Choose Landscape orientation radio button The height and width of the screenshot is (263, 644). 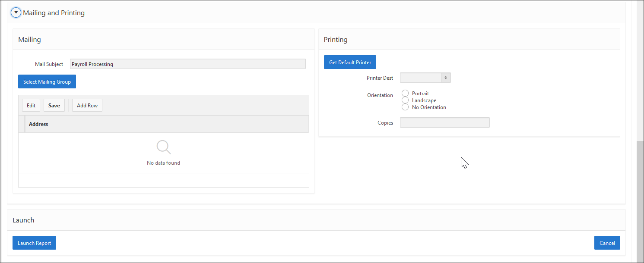405,100
